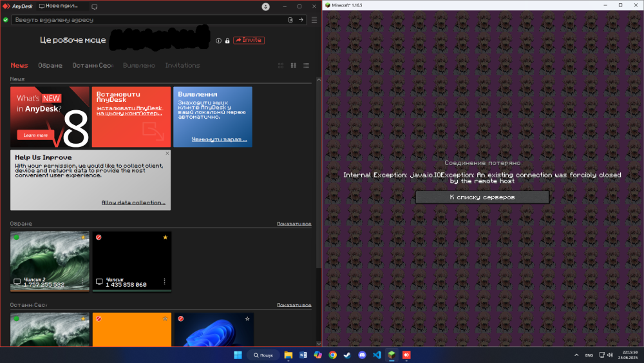Click the network tray icon
The width and height of the screenshot is (644, 363).
(601, 355)
